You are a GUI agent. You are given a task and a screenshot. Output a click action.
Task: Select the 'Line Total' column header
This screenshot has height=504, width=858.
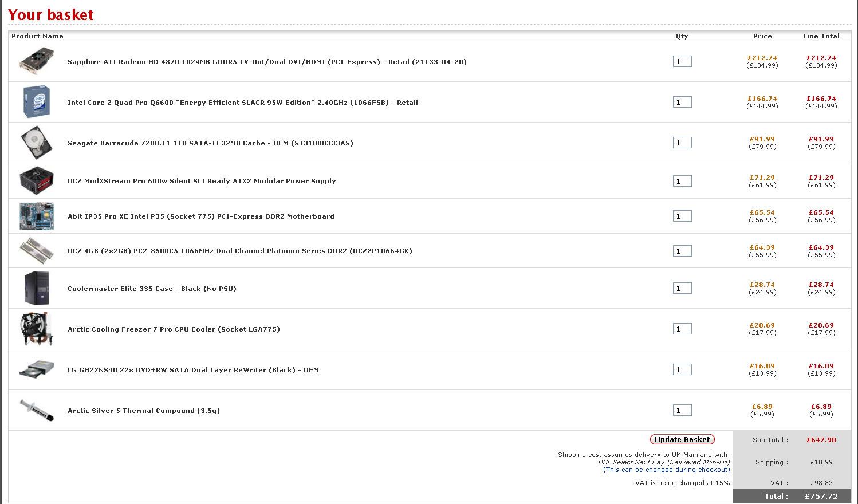click(821, 36)
